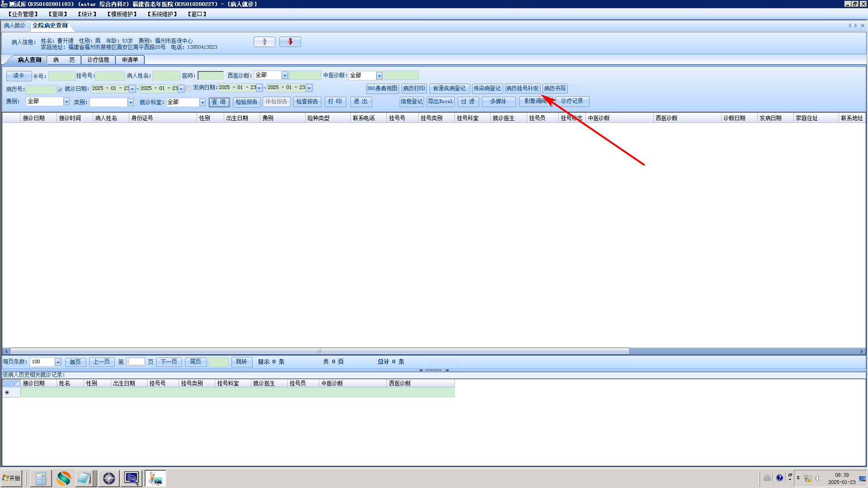Click the 病历挂号补发 button
The width and height of the screenshot is (868, 488).
(522, 89)
